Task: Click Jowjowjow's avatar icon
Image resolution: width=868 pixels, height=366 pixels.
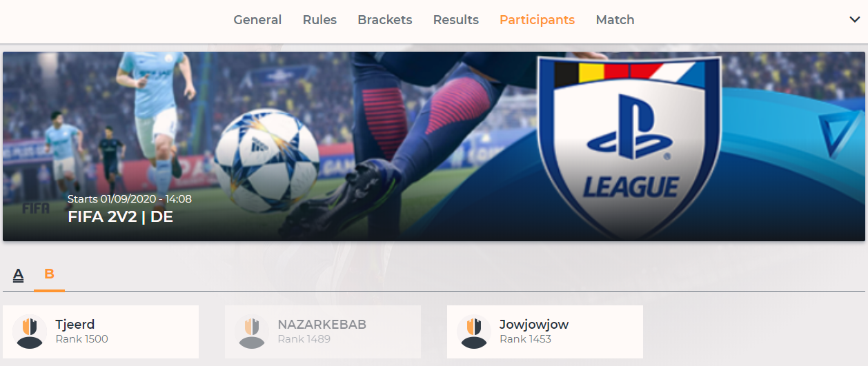Action: point(474,332)
